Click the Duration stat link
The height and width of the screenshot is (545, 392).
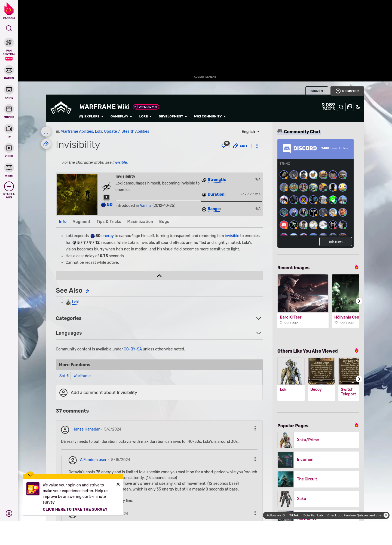pyautogui.click(x=216, y=194)
